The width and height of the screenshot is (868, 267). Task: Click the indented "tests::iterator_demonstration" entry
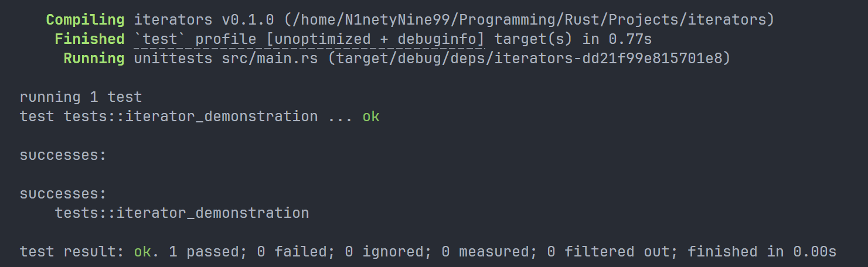point(182,213)
